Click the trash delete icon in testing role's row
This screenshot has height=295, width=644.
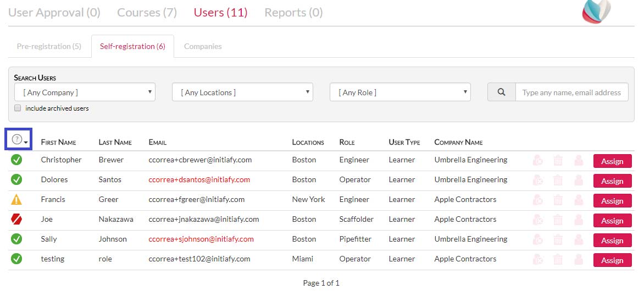(558, 259)
